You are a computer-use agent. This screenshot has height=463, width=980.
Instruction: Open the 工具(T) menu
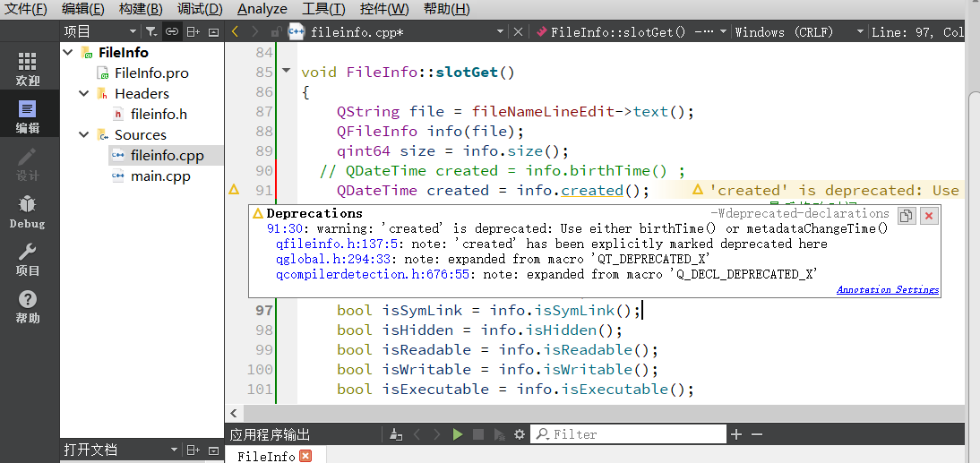tap(323, 9)
